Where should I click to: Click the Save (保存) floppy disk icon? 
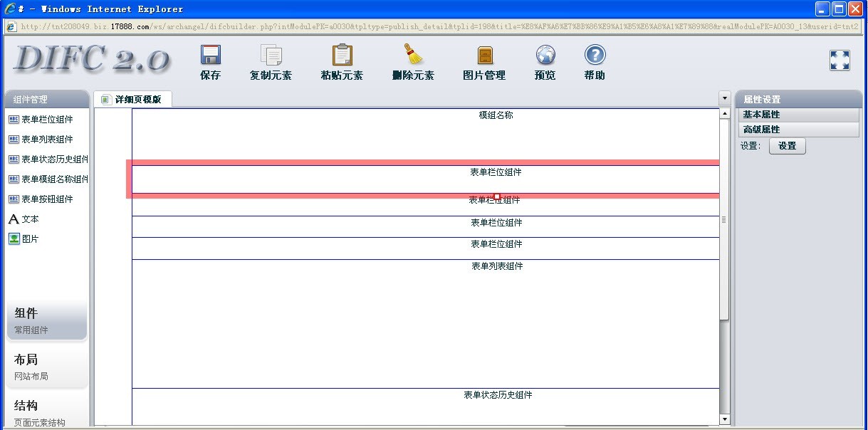211,56
